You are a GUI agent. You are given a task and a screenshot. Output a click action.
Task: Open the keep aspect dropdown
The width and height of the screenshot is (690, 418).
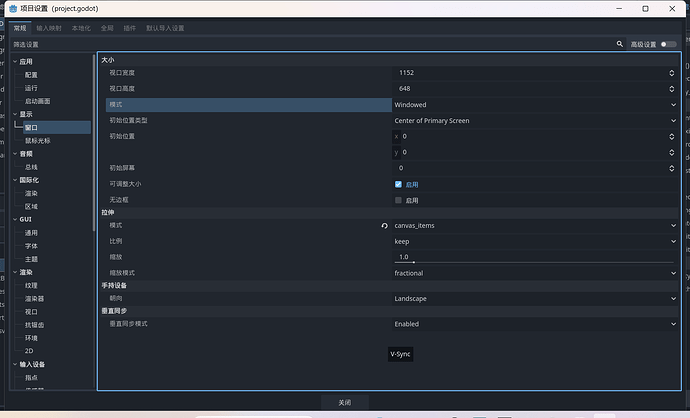535,242
